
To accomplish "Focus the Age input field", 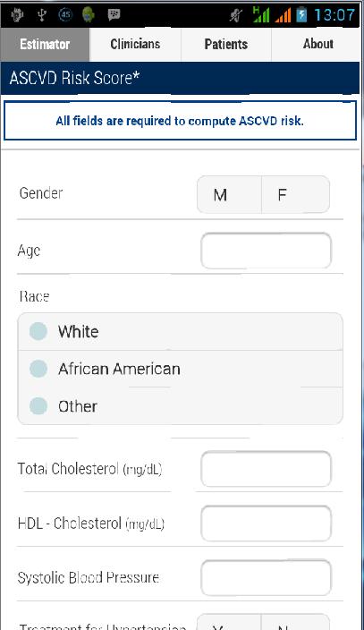I will (266, 251).
